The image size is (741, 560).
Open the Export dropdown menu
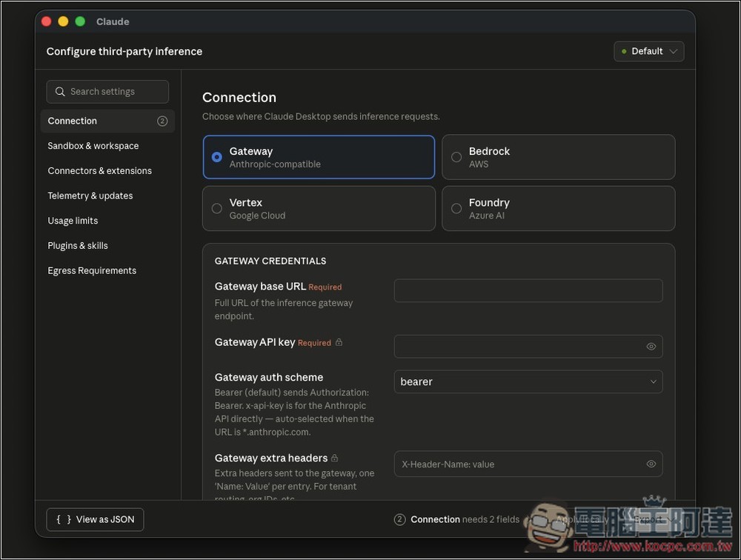coord(652,520)
